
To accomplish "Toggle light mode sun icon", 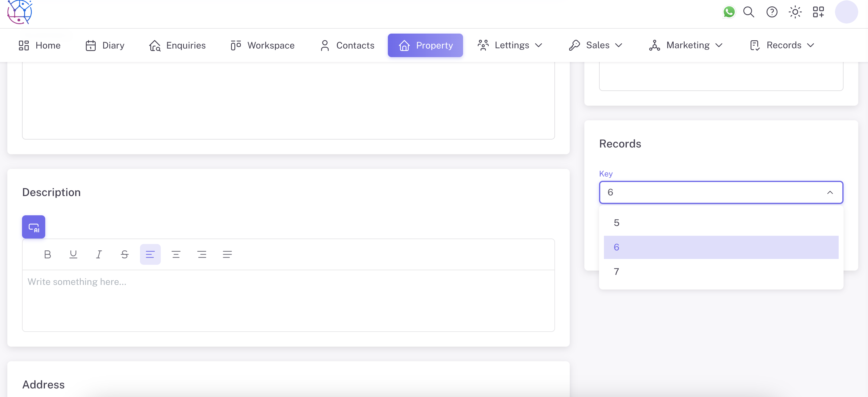I will [x=795, y=12].
